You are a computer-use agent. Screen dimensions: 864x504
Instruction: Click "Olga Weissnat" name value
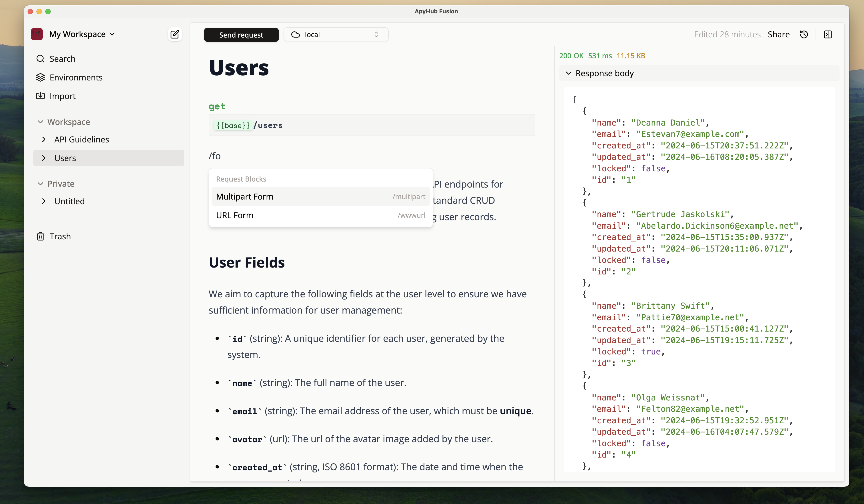(668, 397)
